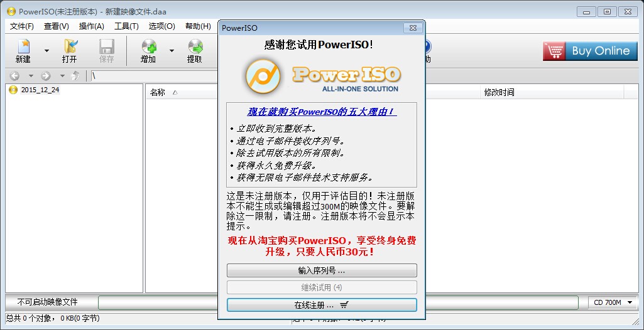This screenshot has height=330, width=644.
Task: Click the 继续试用 (4) button
Action: click(322, 287)
